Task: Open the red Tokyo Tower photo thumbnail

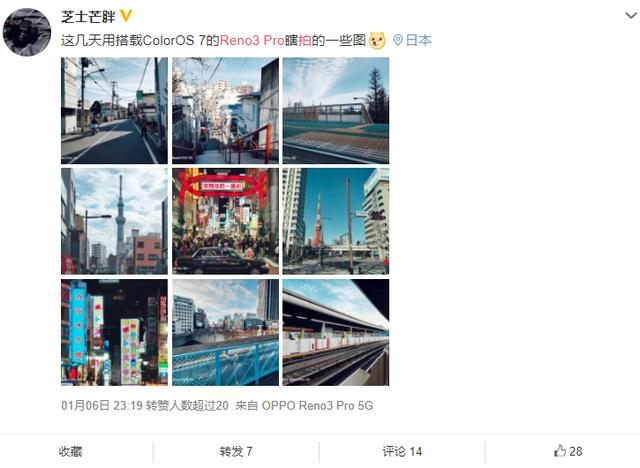Action: click(336, 221)
